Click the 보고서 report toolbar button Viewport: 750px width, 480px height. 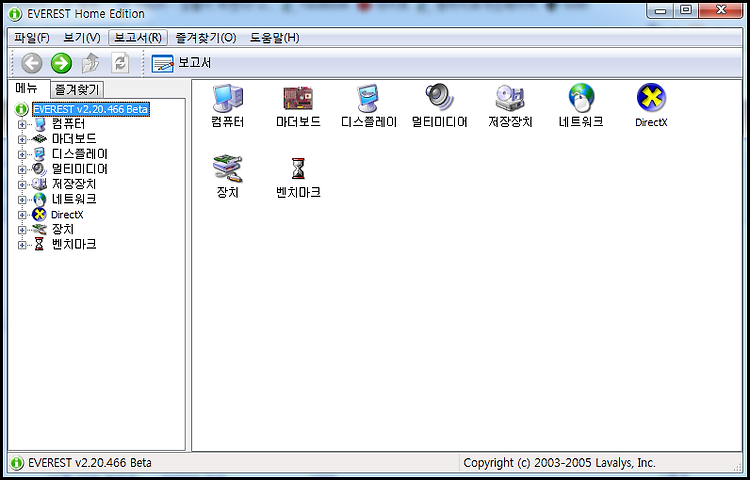coord(182,63)
